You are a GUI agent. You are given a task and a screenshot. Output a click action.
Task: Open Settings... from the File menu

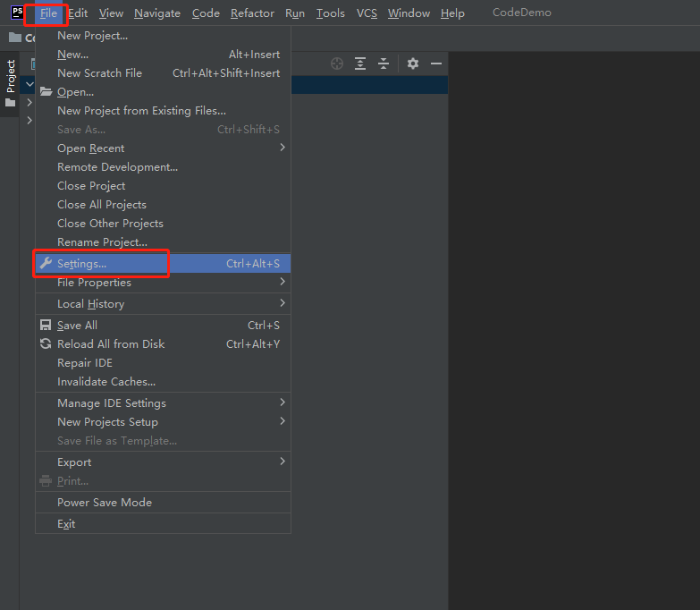click(163, 264)
